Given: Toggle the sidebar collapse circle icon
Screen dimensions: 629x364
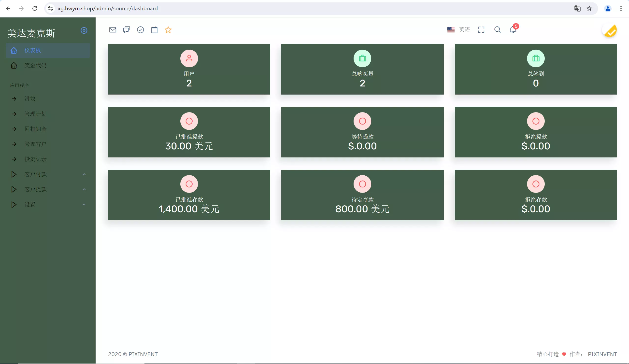Looking at the screenshot, I should tap(84, 30).
